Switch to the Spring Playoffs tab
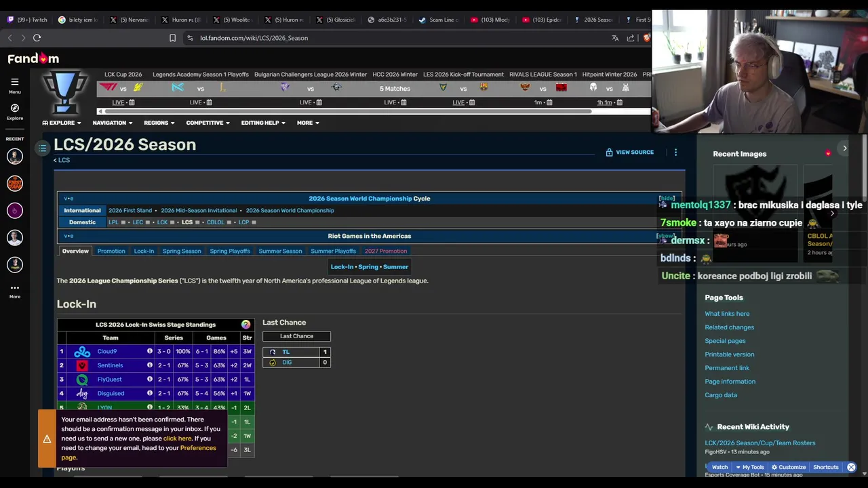The height and width of the screenshot is (488, 868). [x=230, y=251]
